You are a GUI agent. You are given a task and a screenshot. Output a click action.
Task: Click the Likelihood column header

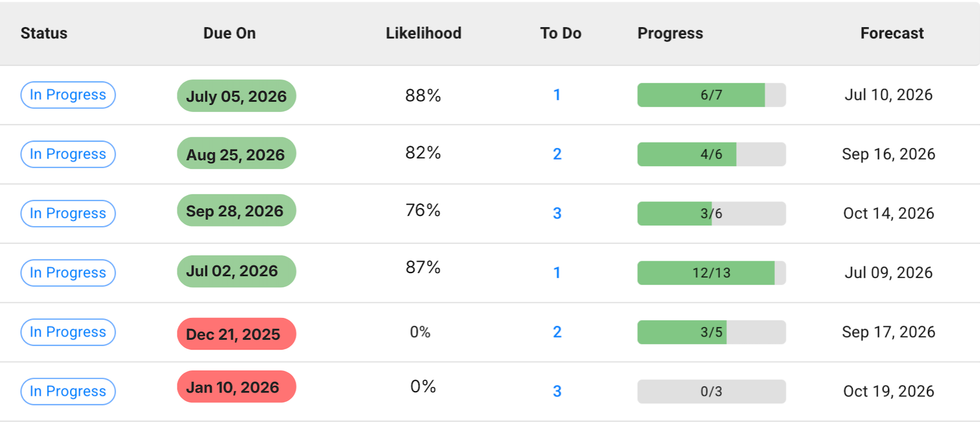coord(423,33)
